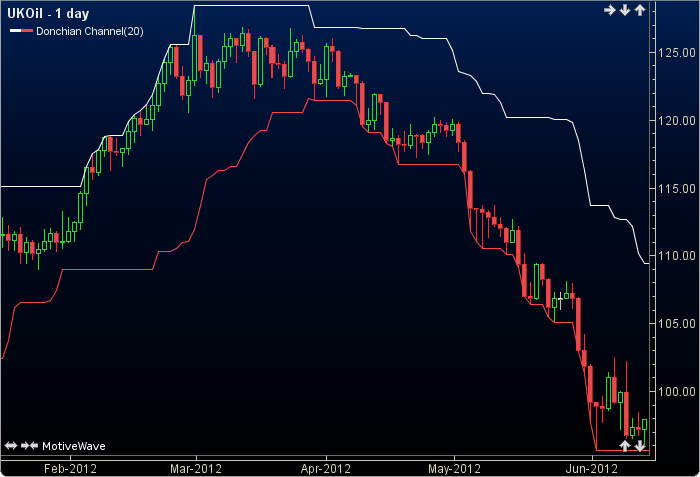Viewport: 700px width, 477px height.
Task: Click the Feb-2012 time axis label
Action: (71, 469)
